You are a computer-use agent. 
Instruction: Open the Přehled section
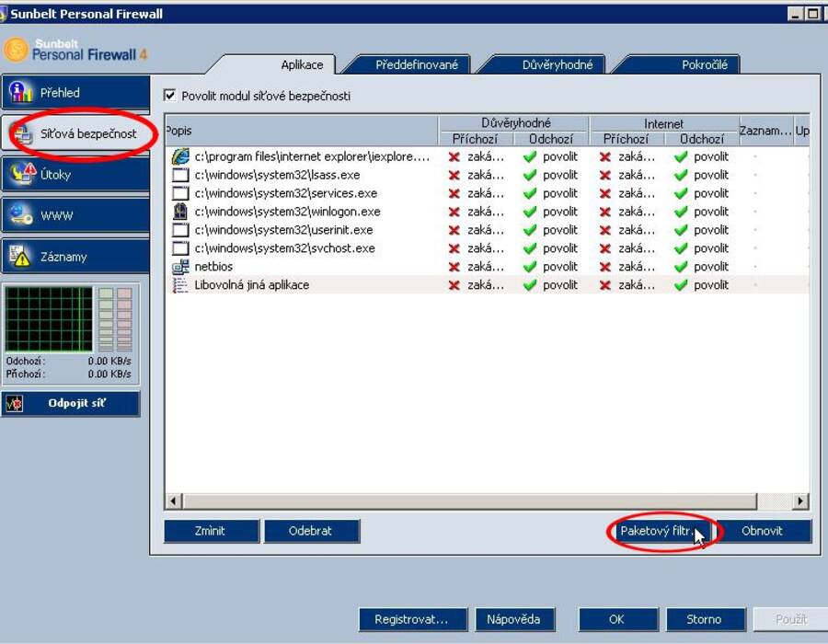click(75, 93)
